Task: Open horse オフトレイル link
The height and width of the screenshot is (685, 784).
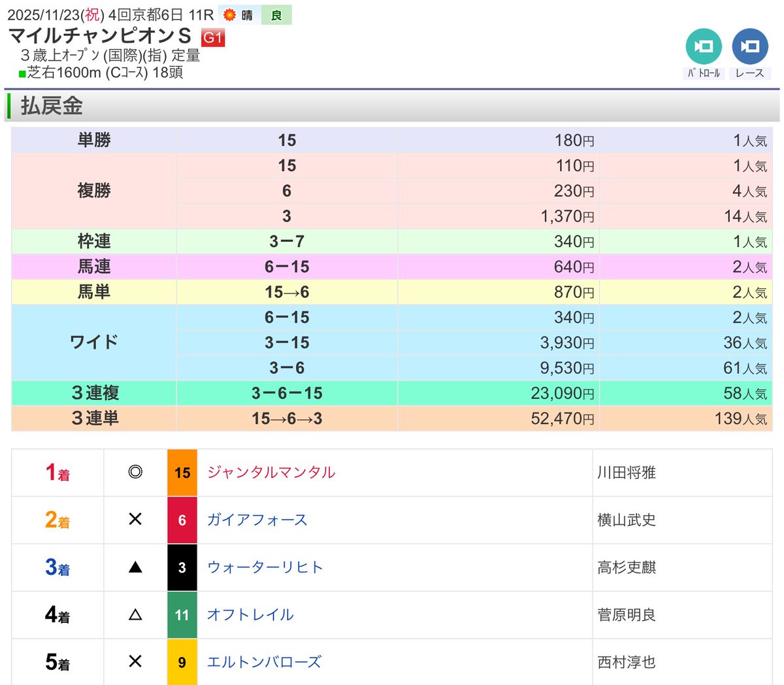Action: [x=250, y=615]
